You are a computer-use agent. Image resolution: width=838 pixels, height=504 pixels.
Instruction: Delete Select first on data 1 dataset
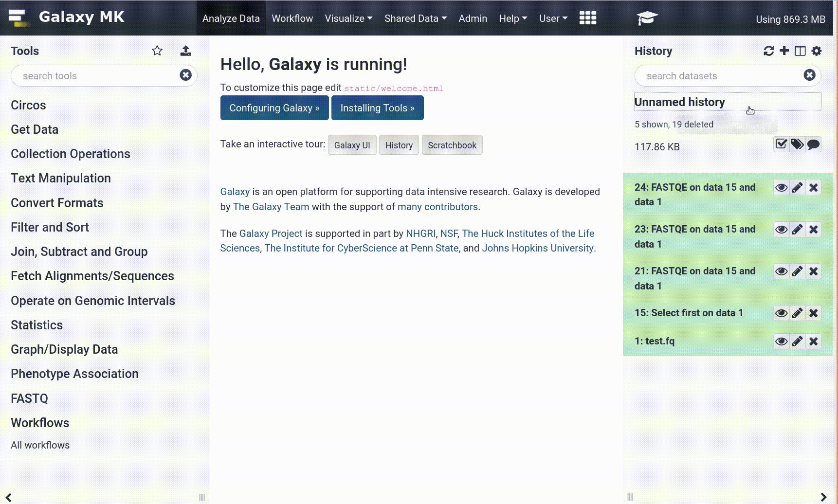pos(814,313)
